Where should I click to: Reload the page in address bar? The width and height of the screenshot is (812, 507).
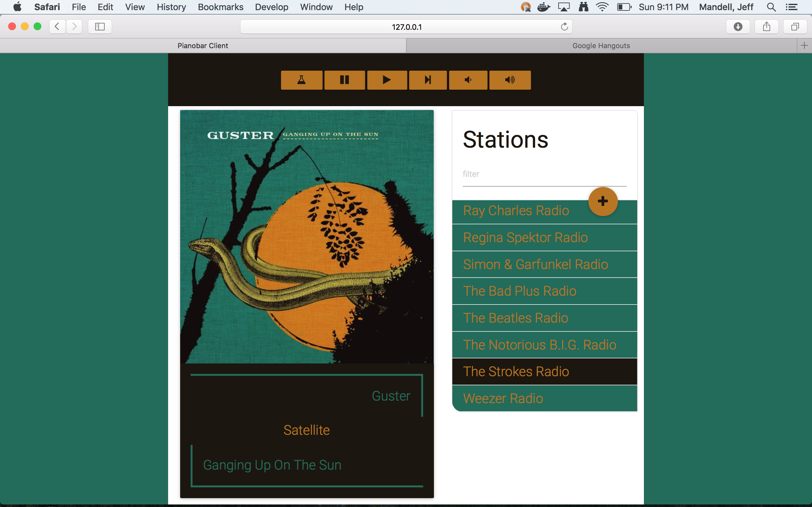[x=564, y=27]
